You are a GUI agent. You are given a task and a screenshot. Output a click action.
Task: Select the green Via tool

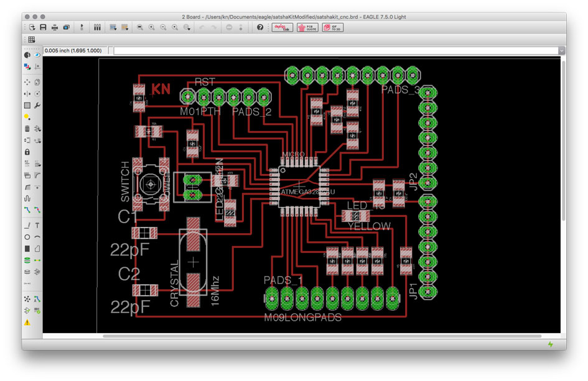[27, 260]
